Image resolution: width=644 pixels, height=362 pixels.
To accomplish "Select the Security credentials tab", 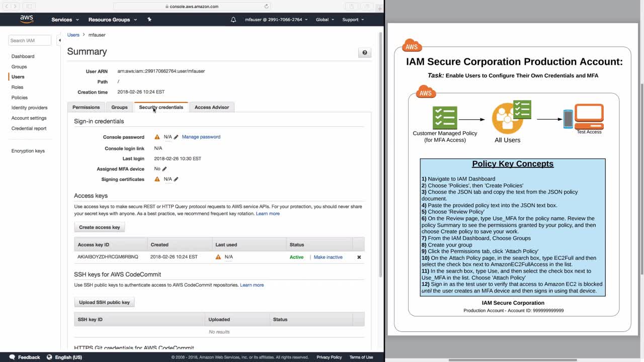I will point(161,107).
